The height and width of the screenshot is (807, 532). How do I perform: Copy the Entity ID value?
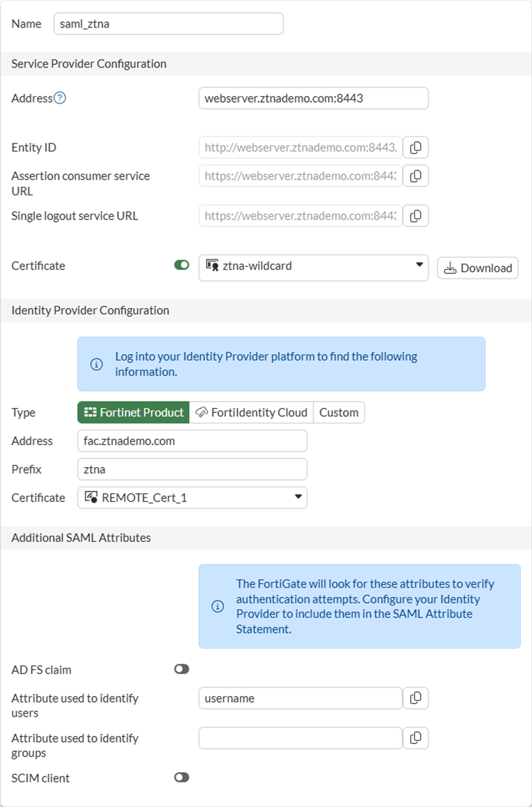pyautogui.click(x=416, y=147)
